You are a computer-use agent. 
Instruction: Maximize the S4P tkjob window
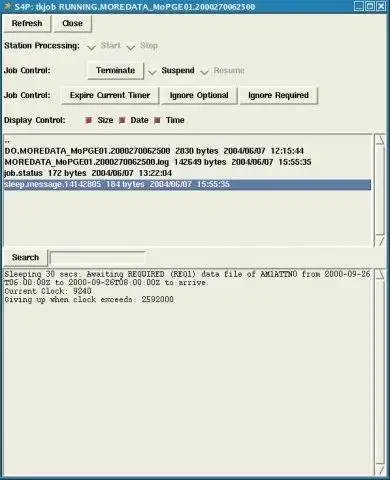[x=370, y=6]
